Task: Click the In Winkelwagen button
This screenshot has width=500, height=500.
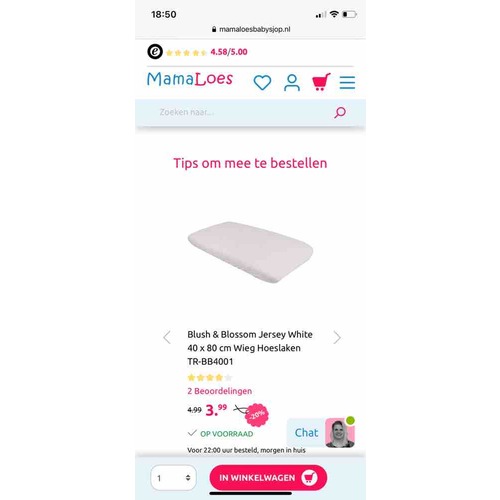Action: point(268,478)
